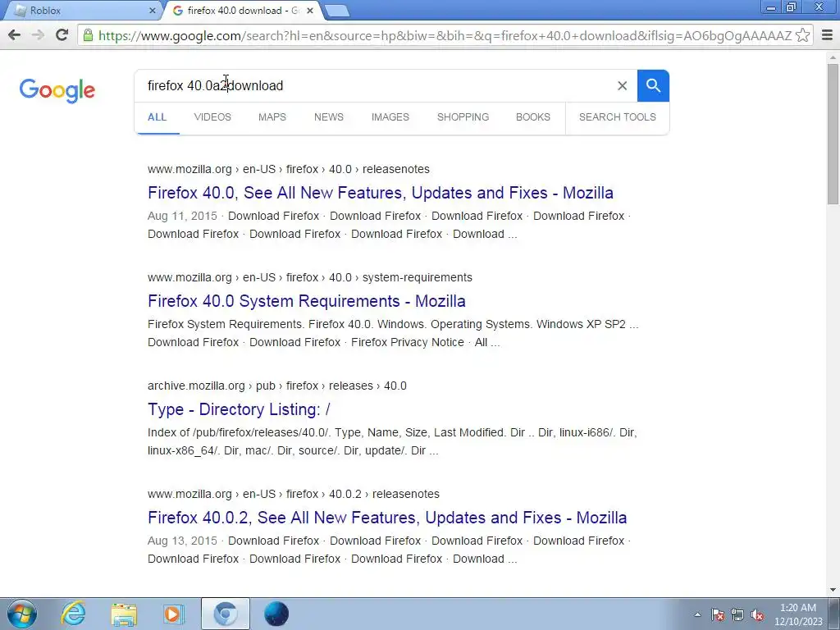Click the Aug 11, 2015 snippet date
The width and height of the screenshot is (840, 630).
pos(182,216)
